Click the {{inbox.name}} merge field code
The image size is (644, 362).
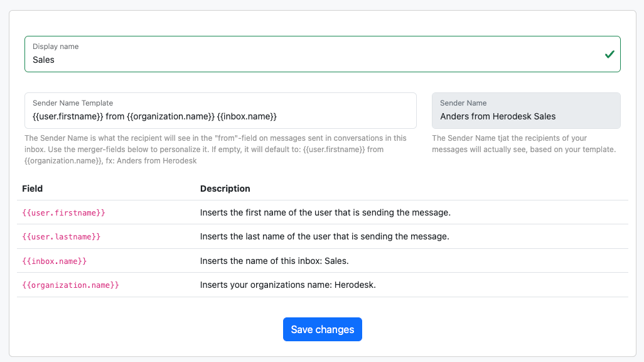[x=55, y=261]
